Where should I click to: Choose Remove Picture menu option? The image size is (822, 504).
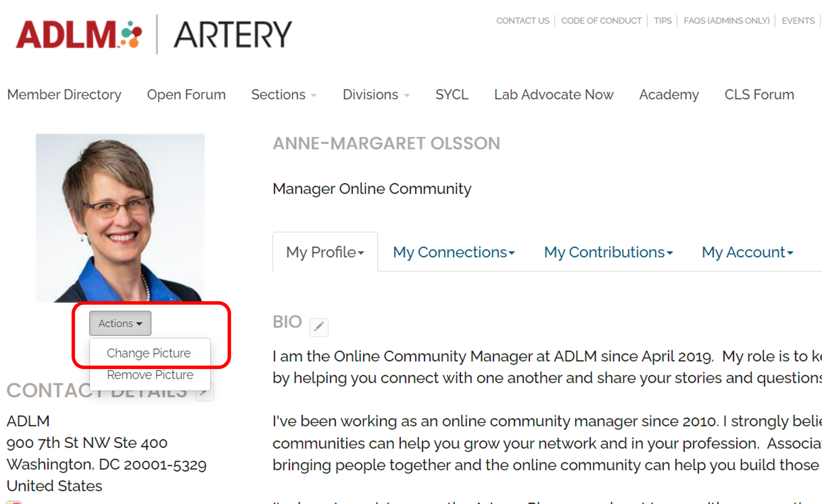pyautogui.click(x=150, y=375)
